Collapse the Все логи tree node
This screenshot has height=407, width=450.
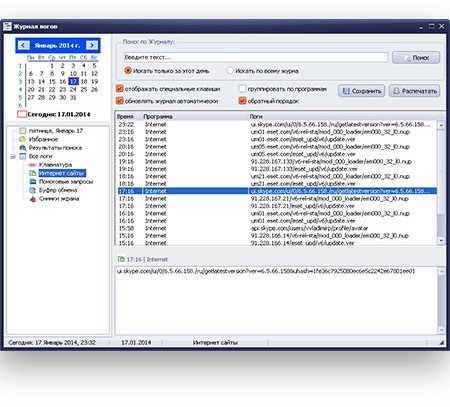point(13,156)
